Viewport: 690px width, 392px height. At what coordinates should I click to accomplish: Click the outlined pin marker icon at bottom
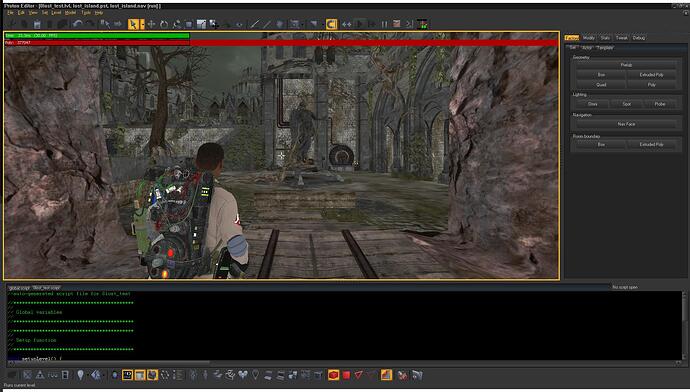coord(255,375)
